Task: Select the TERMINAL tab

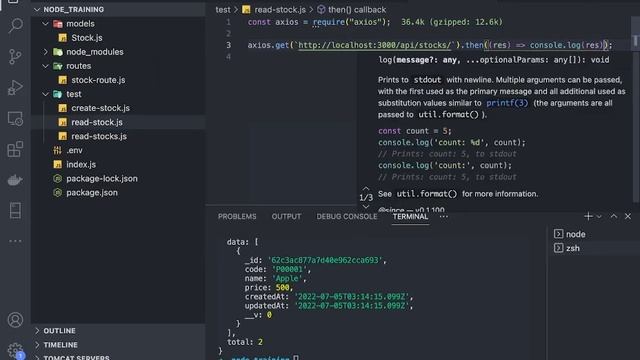Action: 410,217
